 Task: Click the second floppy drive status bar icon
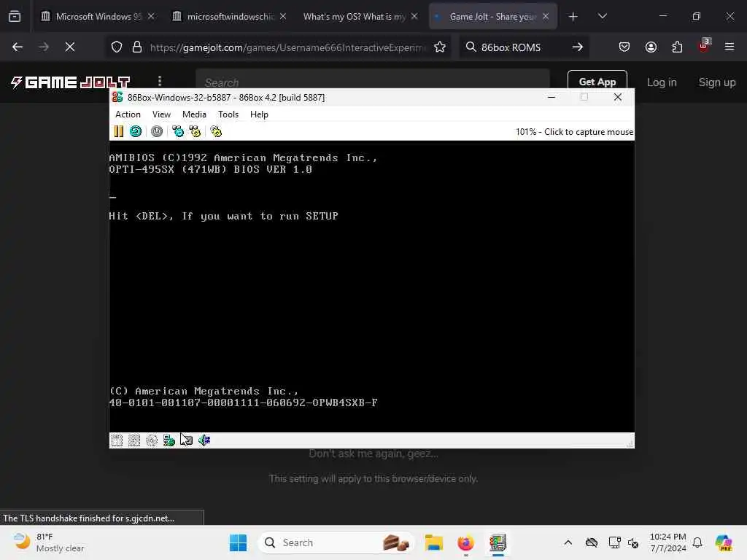(x=134, y=440)
